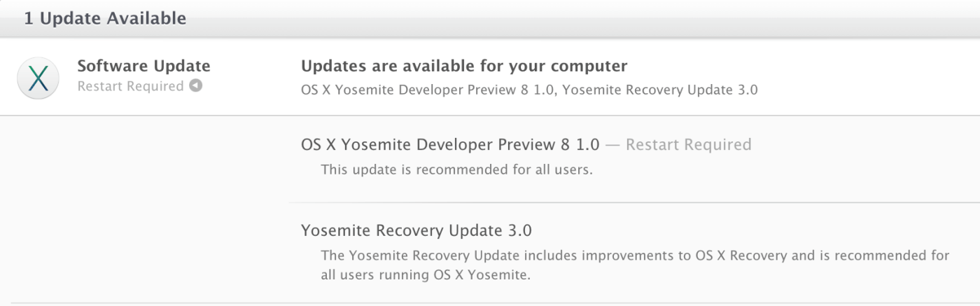This screenshot has width=980, height=306.
Task: Click the OS X Yosemite X icon
Action: click(38, 78)
